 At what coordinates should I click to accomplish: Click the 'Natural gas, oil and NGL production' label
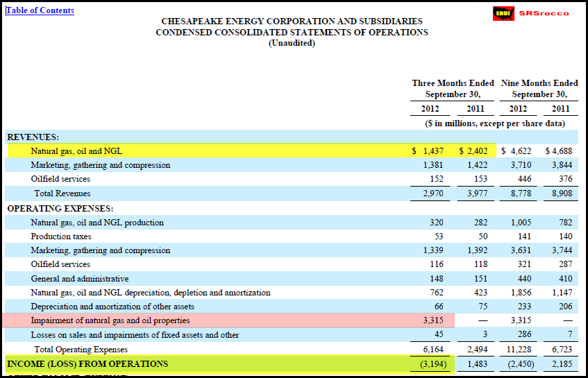[97, 223]
